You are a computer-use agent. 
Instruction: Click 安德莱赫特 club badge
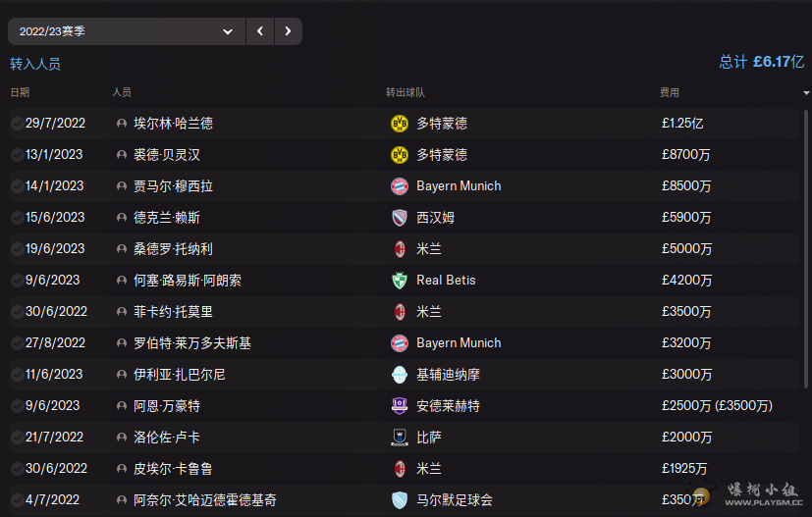point(399,406)
